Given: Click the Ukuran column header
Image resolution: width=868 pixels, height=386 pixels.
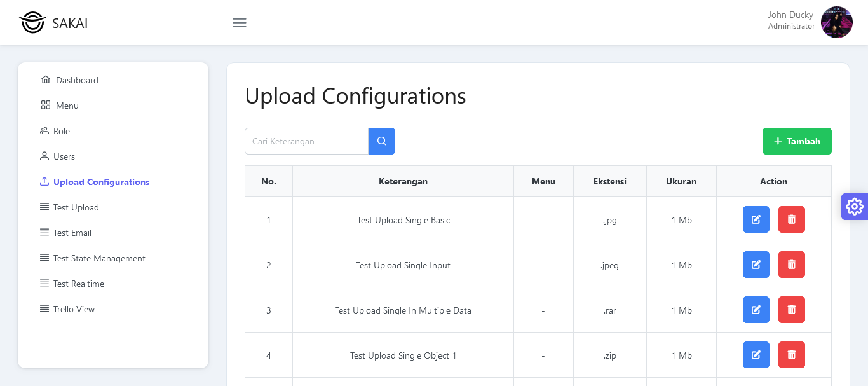Looking at the screenshot, I should pyautogui.click(x=681, y=181).
